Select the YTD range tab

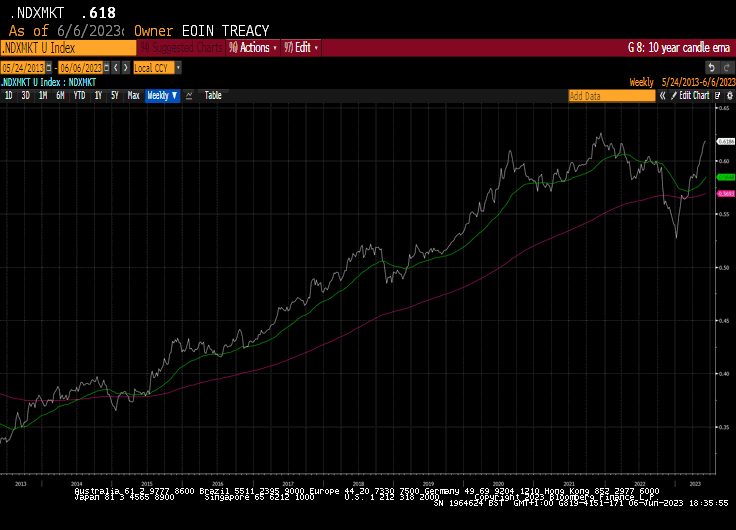(x=79, y=96)
